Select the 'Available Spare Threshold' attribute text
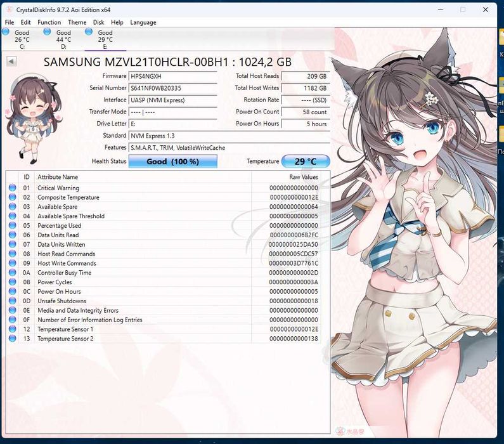The height and width of the screenshot is (444, 504). click(71, 216)
